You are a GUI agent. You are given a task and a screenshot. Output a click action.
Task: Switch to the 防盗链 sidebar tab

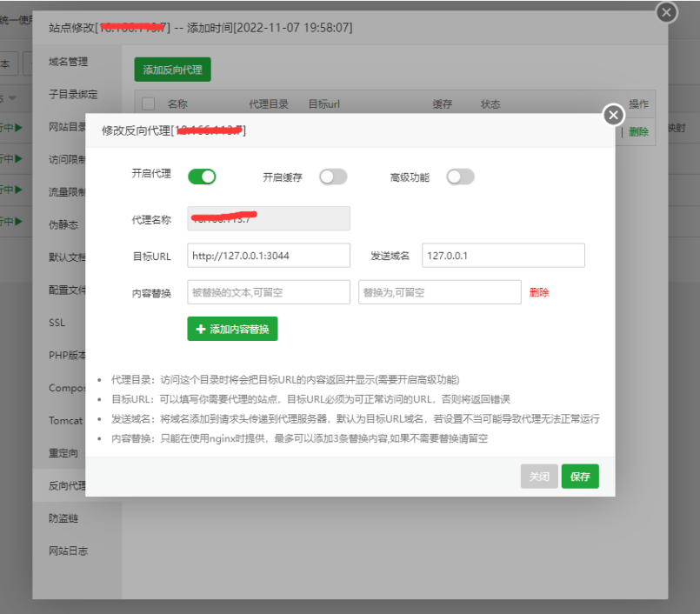click(x=63, y=518)
